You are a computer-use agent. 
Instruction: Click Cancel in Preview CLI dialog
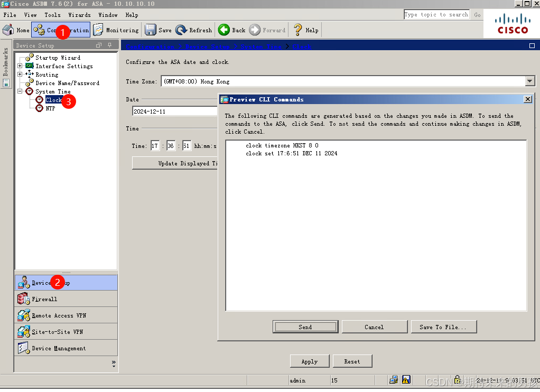pyautogui.click(x=374, y=327)
